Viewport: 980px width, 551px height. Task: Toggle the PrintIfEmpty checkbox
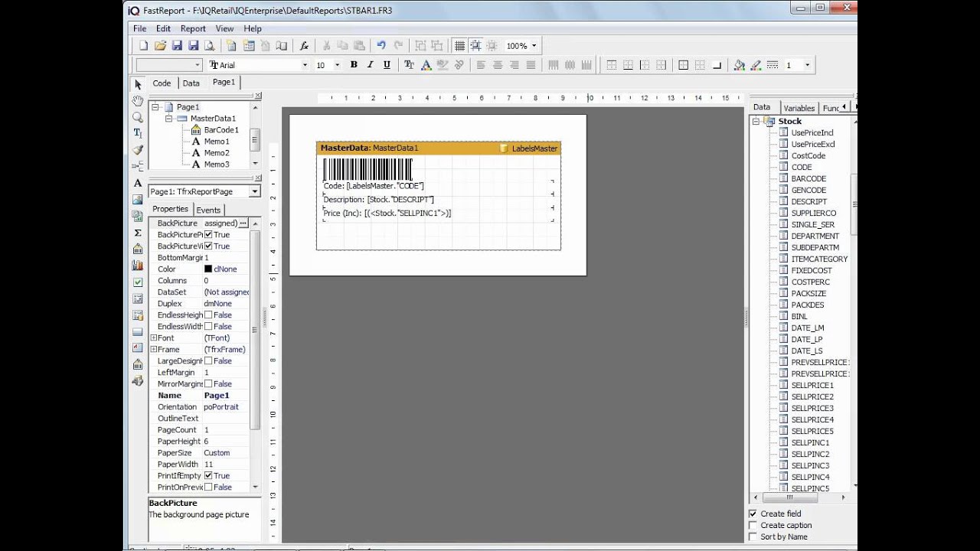point(208,476)
